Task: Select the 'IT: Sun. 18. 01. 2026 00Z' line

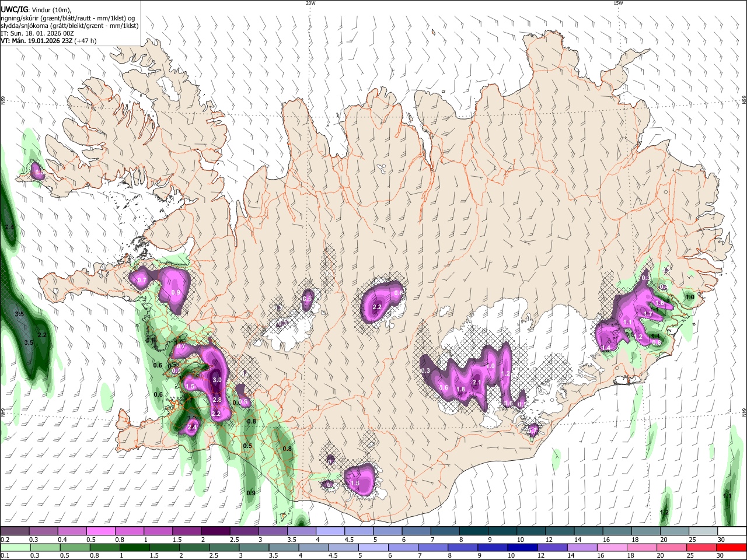Action: pyautogui.click(x=39, y=33)
